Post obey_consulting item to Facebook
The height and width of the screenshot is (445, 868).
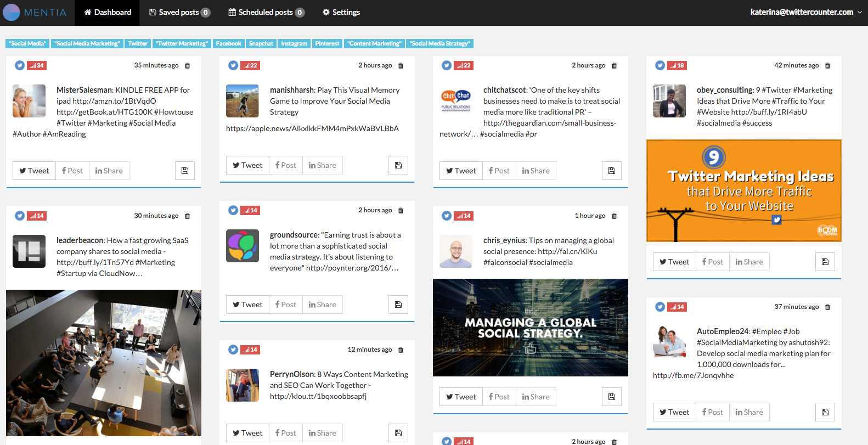(713, 262)
